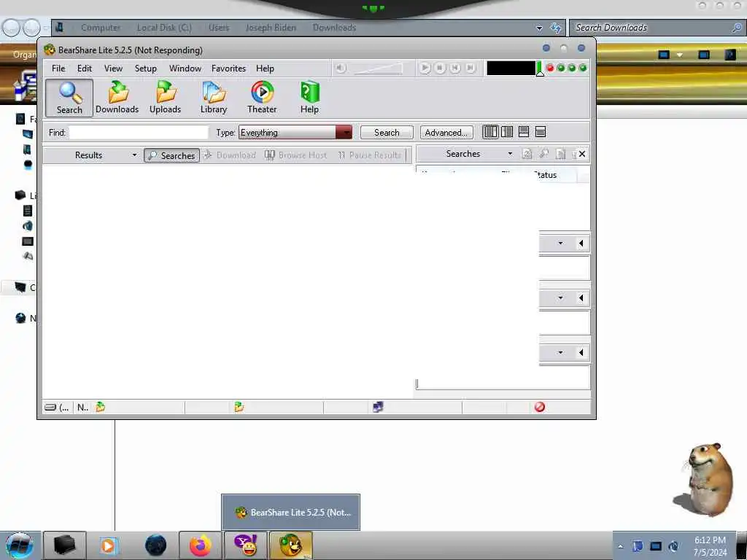The width and height of the screenshot is (747, 560).
Task: Switch to full-width list layout
Action: [x=541, y=132]
